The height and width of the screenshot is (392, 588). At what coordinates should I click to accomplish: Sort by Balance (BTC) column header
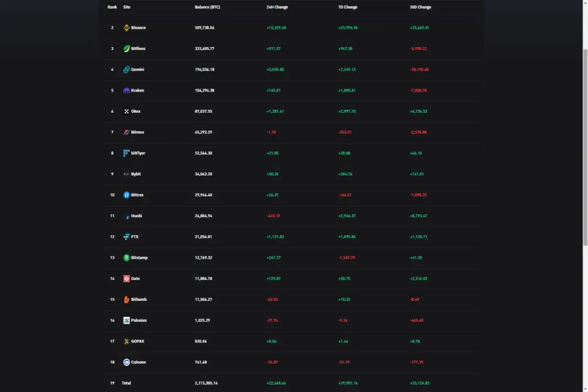(207, 7)
